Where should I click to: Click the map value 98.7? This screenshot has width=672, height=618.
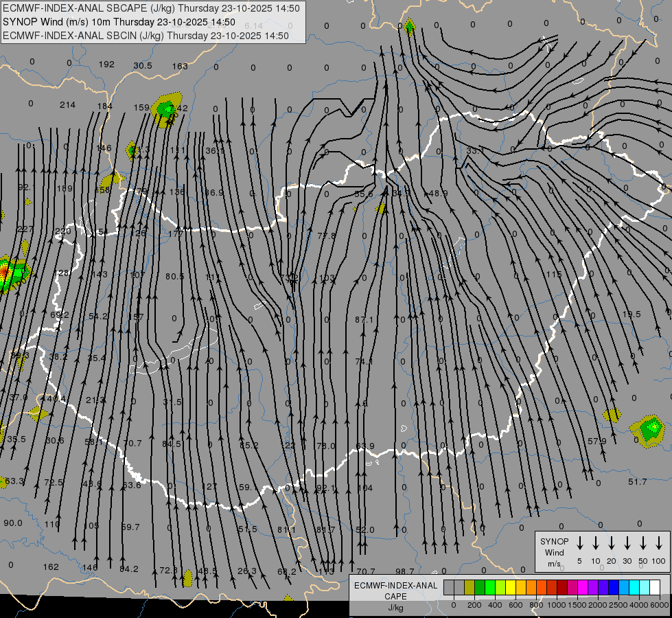(404, 571)
